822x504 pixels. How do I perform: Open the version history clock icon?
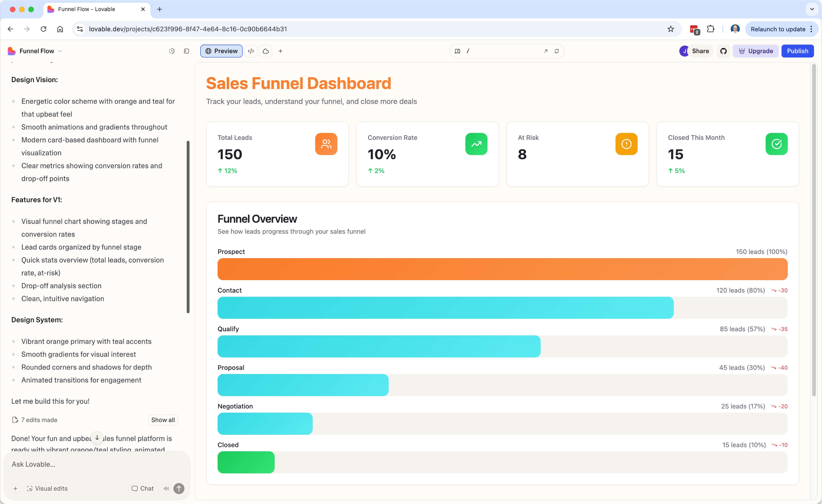pyautogui.click(x=171, y=51)
